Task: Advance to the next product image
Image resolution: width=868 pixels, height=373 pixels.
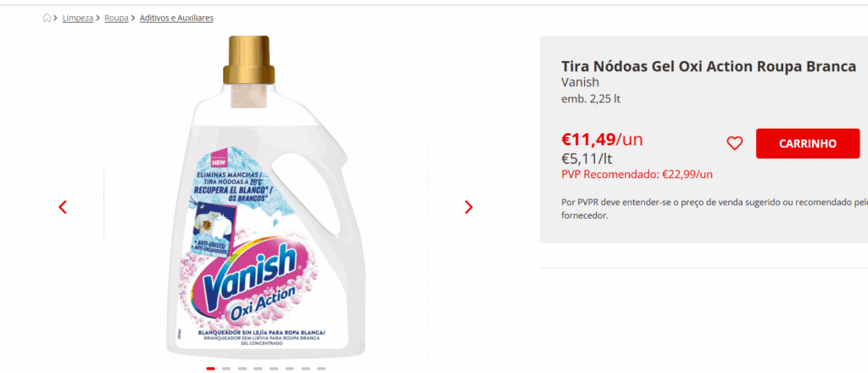Action: 469,207
